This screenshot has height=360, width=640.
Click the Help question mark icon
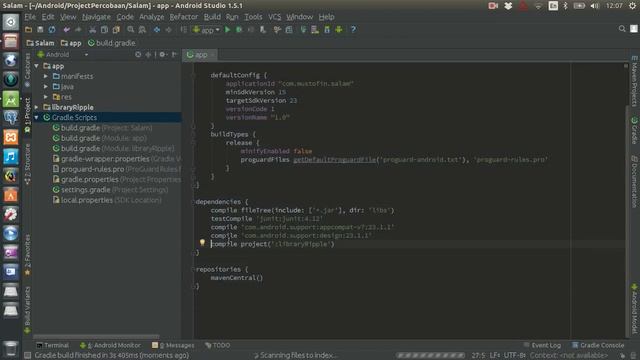(x=353, y=30)
